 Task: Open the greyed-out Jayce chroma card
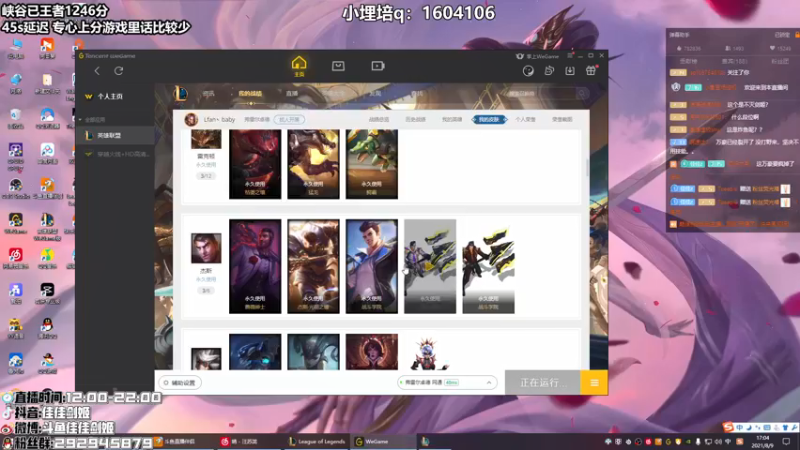click(x=430, y=266)
